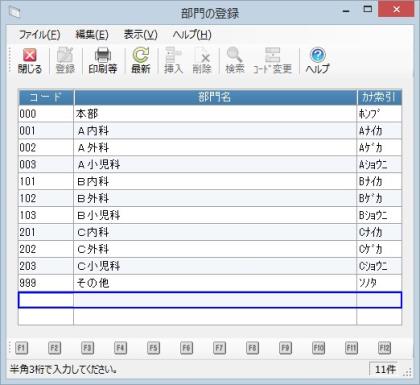The width and height of the screenshot is (420, 385).
Task: Click the window icon in the title bar
Action: tap(15, 12)
